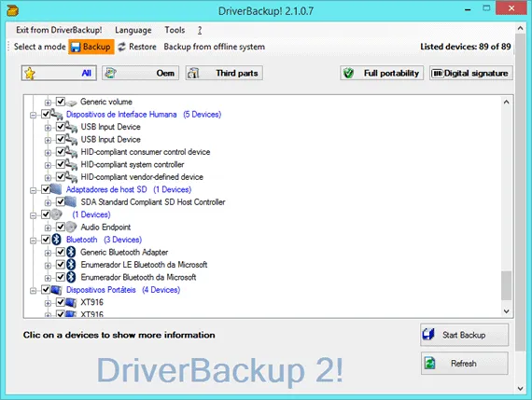
Task: Click the Oem filter computer icon
Action: coord(110,73)
